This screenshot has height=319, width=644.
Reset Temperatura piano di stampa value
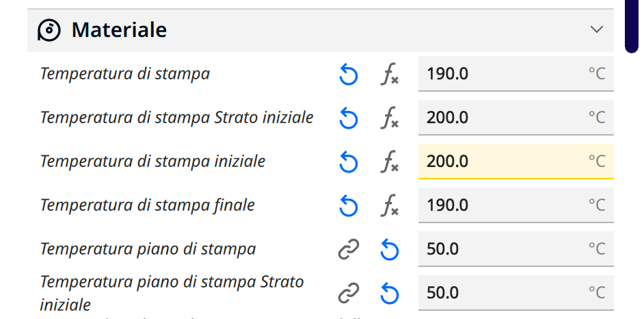tap(390, 250)
